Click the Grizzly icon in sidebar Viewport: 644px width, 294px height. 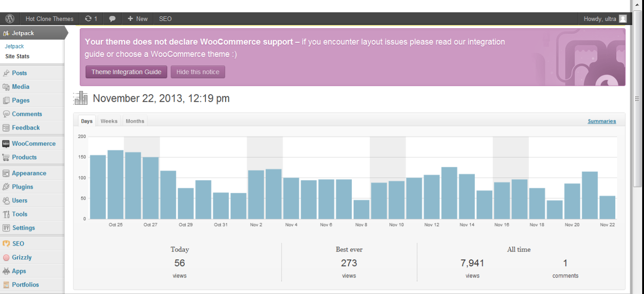pos(6,258)
